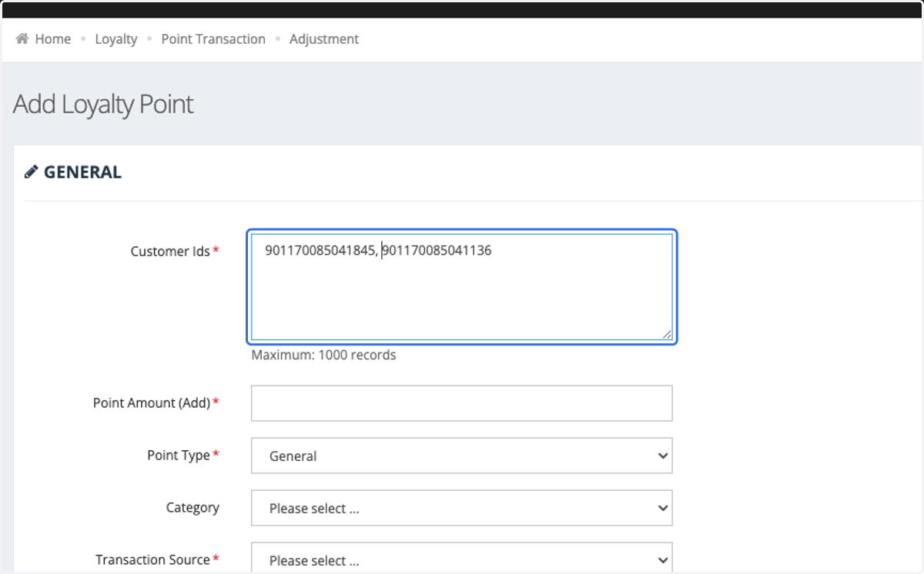924x574 pixels.
Task: Open the Point Transaction breadcrumb link
Action: pos(213,38)
